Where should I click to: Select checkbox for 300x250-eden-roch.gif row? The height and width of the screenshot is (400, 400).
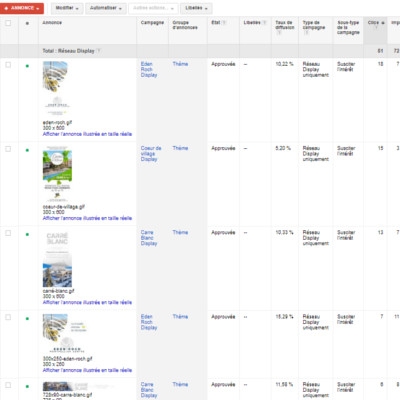pos(8,317)
